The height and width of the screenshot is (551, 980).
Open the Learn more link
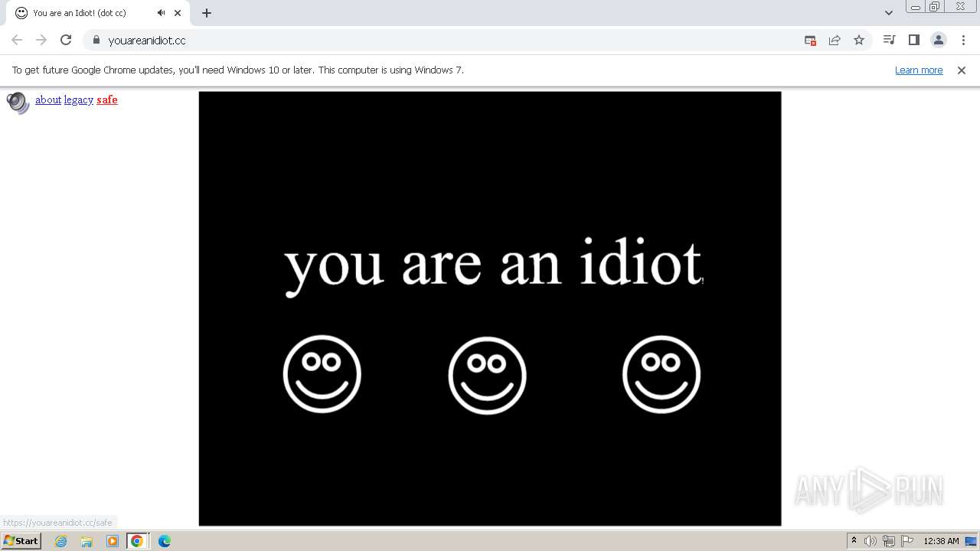pyautogui.click(x=919, y=70)
